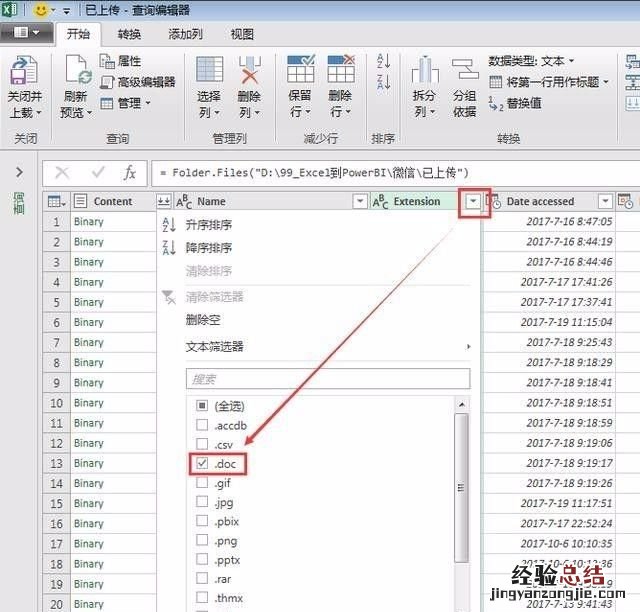Screen dimensions: 640x612
Task: Click the filter list scroll up arrow
Action: coord(462,404)
